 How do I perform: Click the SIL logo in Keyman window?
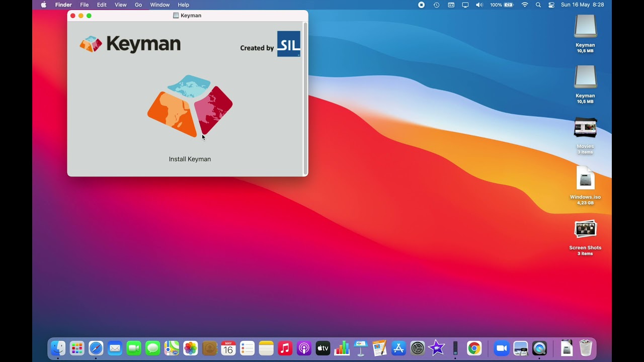pyautogui.click(x=289, y=44)
